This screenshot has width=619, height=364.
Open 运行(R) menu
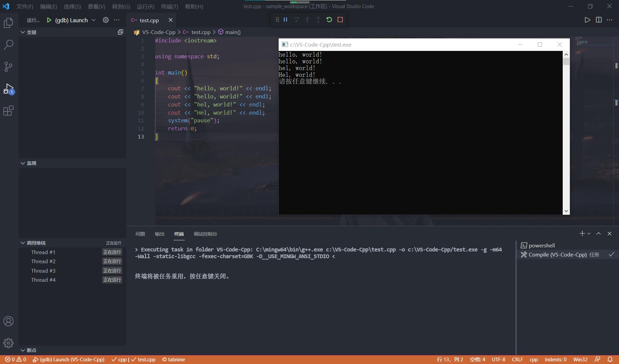pyautogui.click(x=146, y=6)
